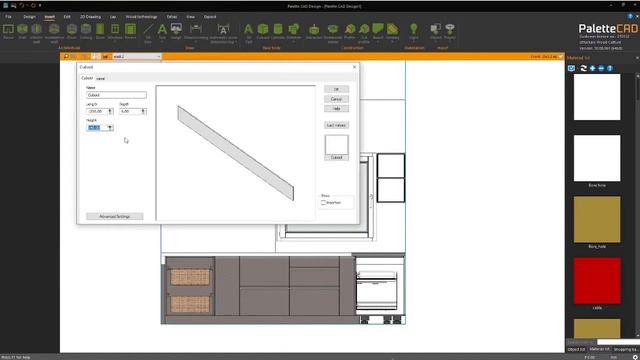640x360 pixels.
Task: Open the 2D Drawing ribbon tab
Action: coord(90,17)
